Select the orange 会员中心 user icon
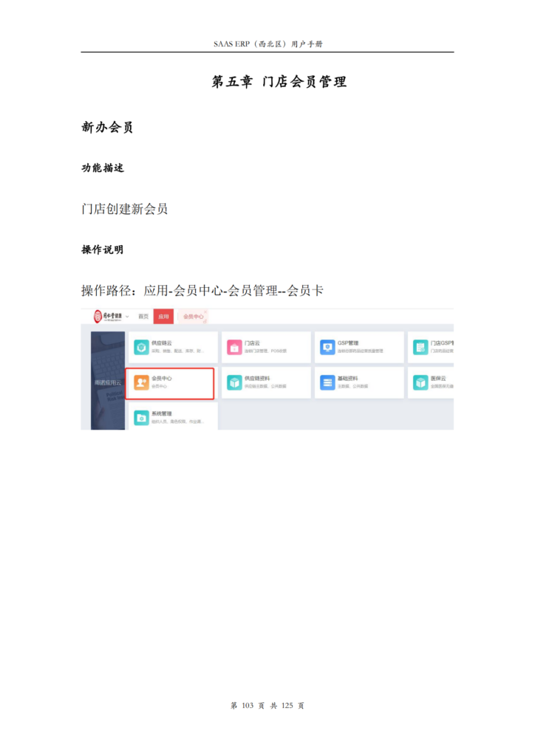The height and width of the screenshot is (756, 535). pyautogui.click(x=141, y=382)
